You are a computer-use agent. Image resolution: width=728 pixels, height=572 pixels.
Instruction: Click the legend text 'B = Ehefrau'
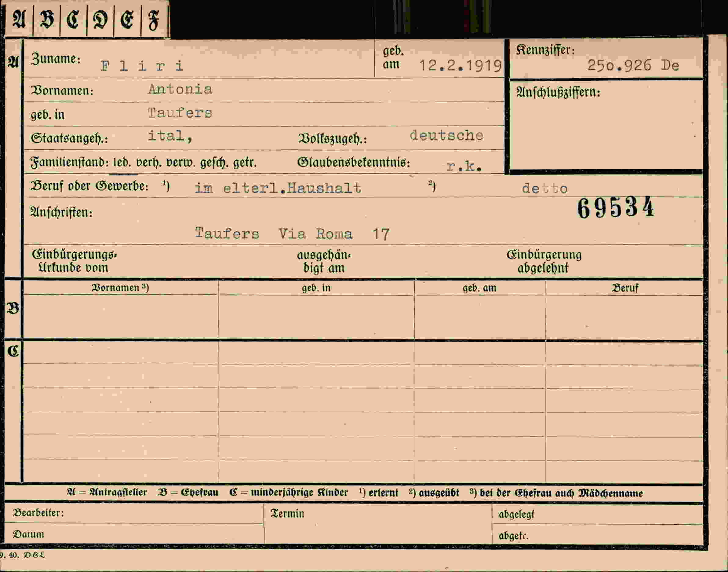click(188, 493)
